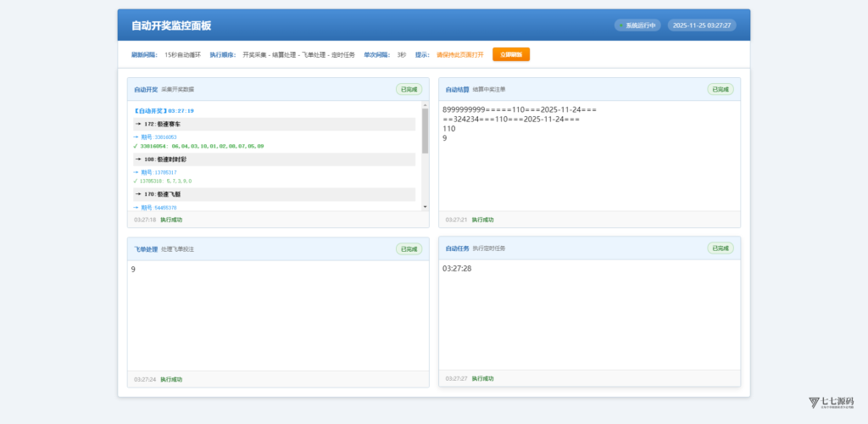
Task: Click the 已完成 badge in 自动开奖 panel
Action: [409, 89]
